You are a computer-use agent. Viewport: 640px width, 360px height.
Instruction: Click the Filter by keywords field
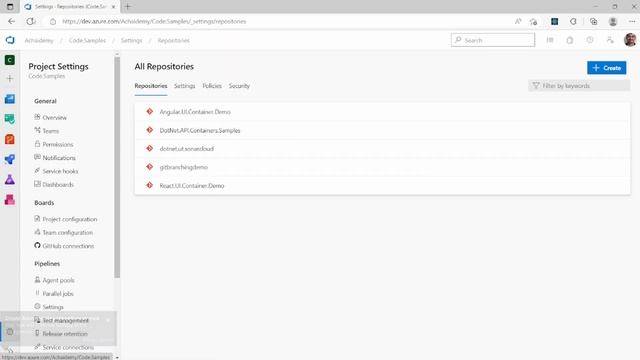point(579,86)
